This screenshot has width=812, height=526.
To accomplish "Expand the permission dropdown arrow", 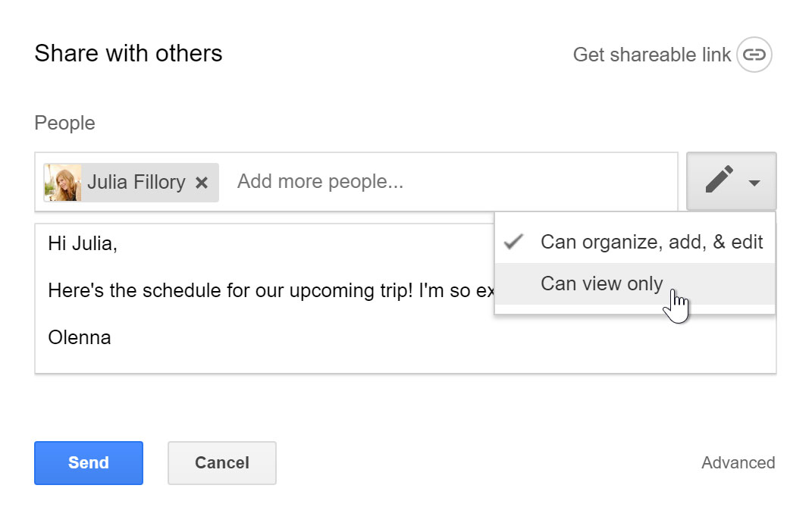I will point(754,183).
